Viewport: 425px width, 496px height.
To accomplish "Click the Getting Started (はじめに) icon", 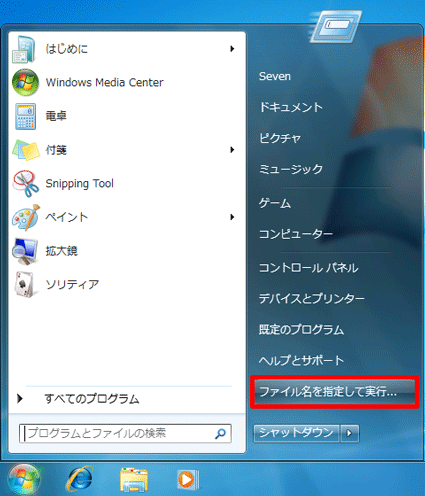I will coord(24,49).
